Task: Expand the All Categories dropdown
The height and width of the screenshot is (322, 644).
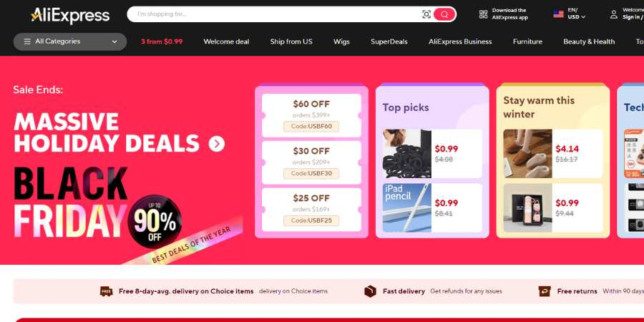Action: click(x=70, y=42)
